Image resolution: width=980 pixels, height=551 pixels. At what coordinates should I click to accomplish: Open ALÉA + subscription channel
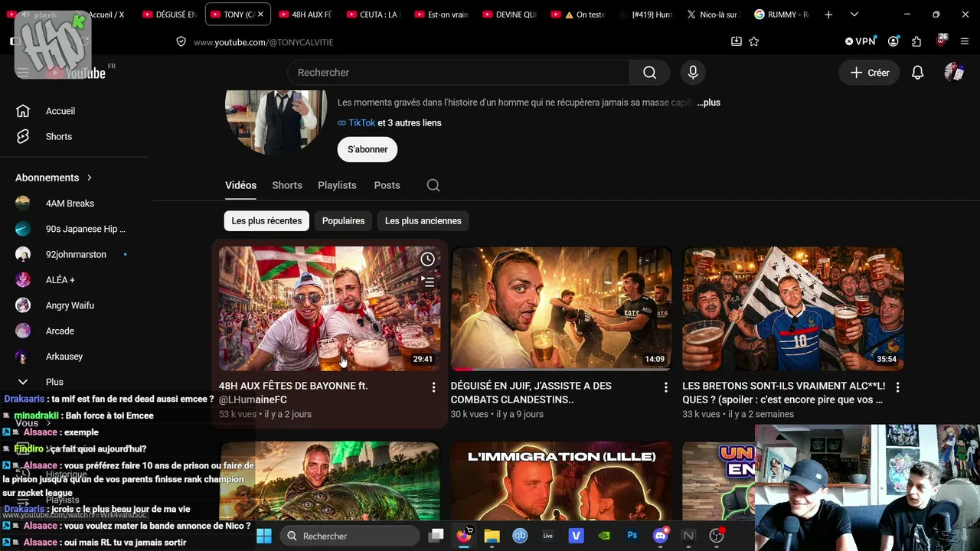point(60,280)
